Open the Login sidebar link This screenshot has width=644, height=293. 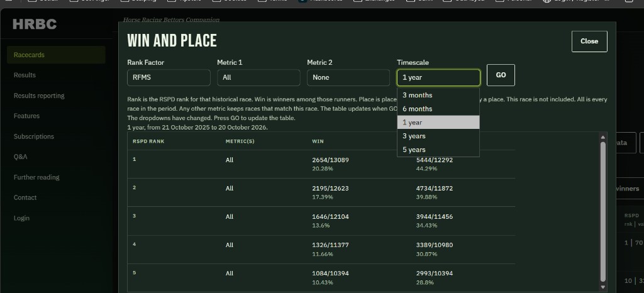(x=21, y=218)
